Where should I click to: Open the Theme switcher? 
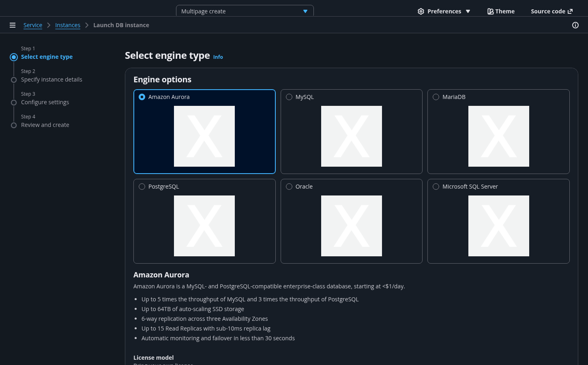(x=501, y=11)
